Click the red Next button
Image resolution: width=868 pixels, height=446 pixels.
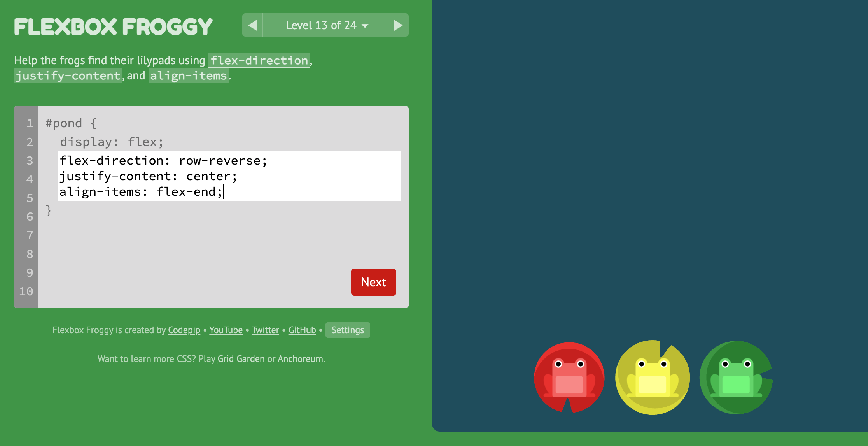(373, 282)
